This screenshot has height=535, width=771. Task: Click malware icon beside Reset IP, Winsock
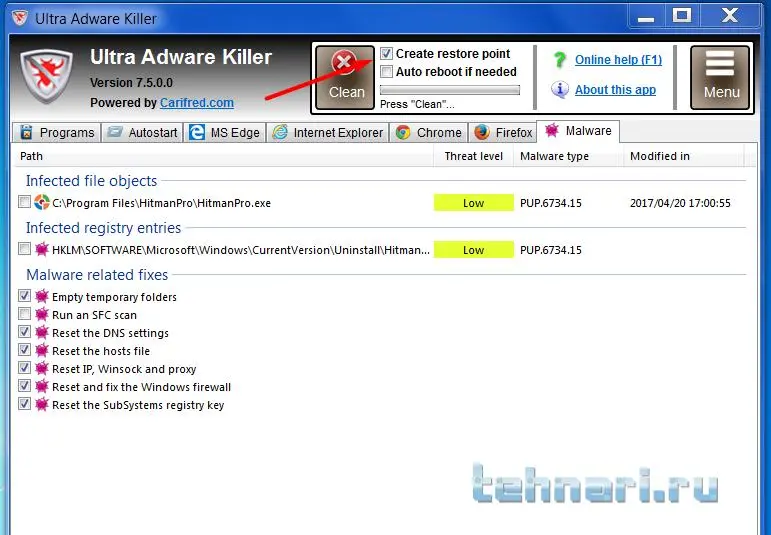click(x=42, y=368)
